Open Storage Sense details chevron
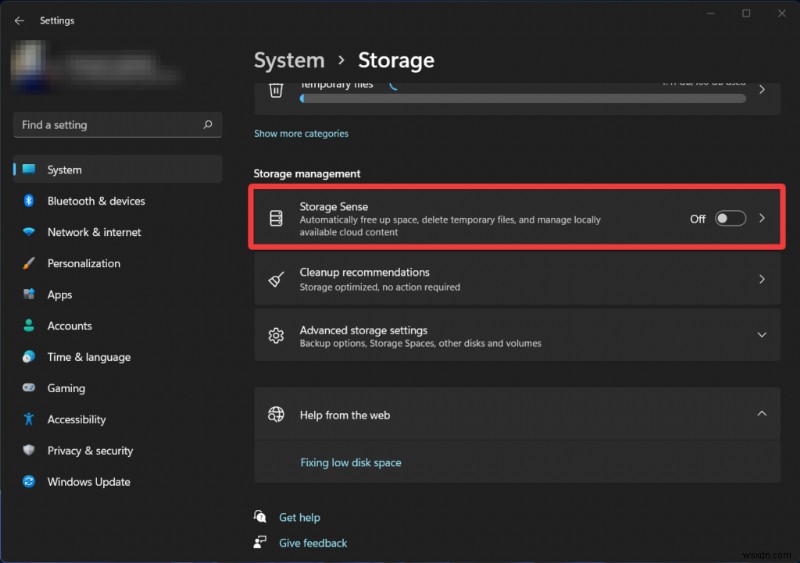The height and width of the screenshot is (563, 800). click(x=762, y=218)
